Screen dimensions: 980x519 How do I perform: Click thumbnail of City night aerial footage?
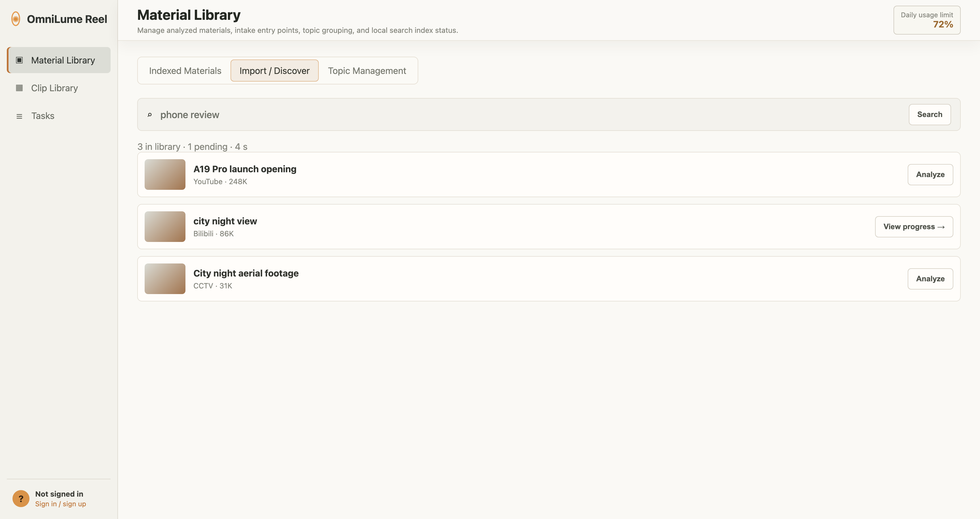click(165, 279)
